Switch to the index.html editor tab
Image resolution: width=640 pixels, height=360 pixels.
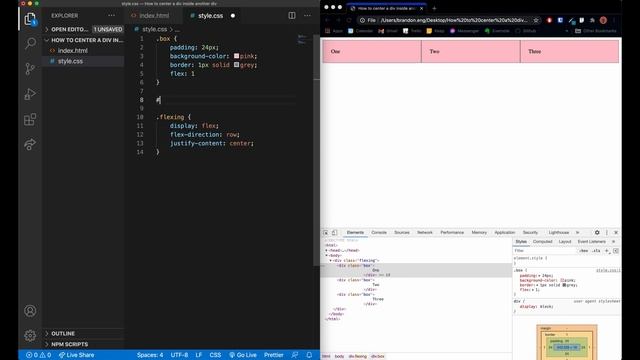150,16
